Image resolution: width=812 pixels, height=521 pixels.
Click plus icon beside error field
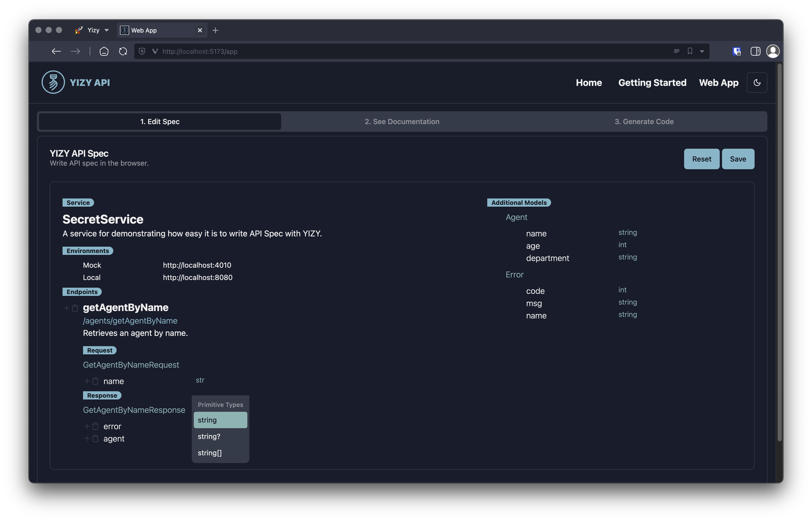(x=87, y=426)
